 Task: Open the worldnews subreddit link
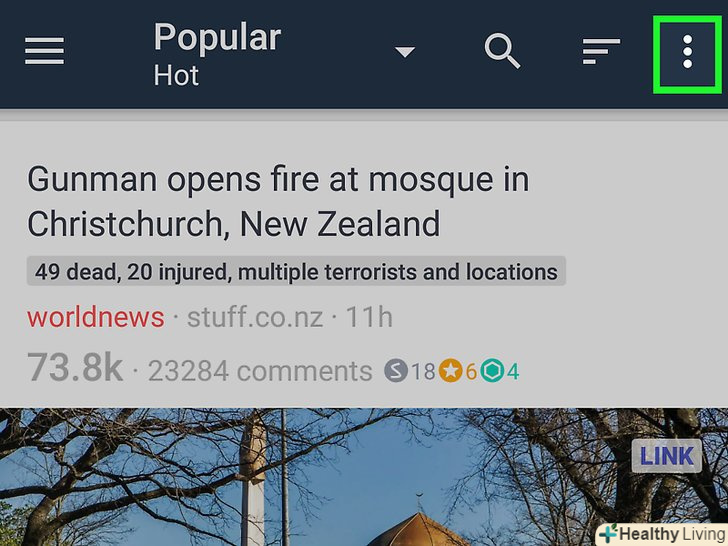tap(96, 318)
